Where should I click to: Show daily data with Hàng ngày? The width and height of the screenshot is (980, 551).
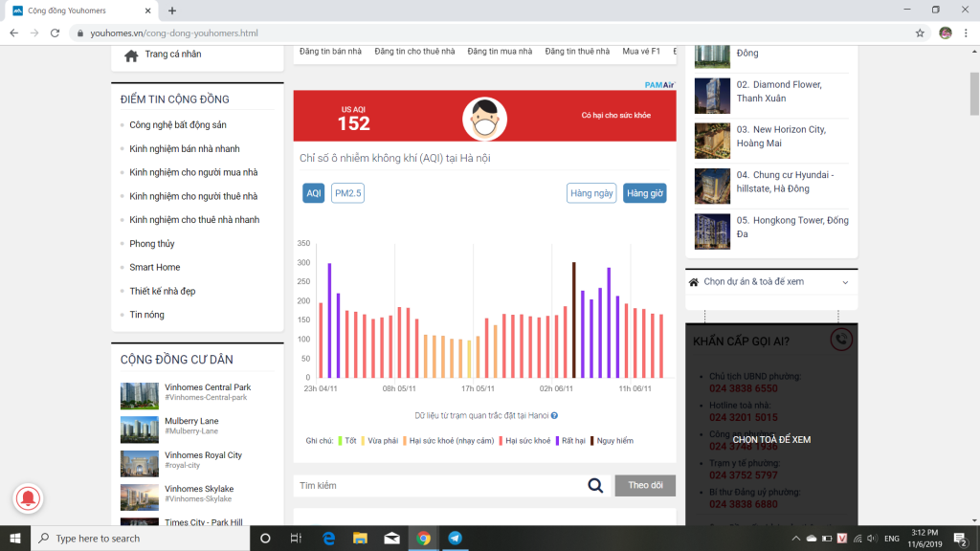tap(591, 193)
